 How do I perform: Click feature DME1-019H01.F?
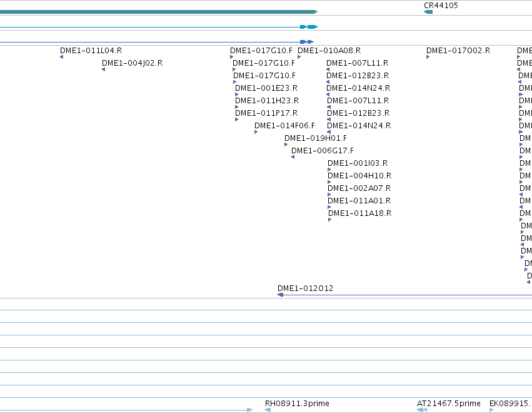pyautogui.click(x=316, y=138)
